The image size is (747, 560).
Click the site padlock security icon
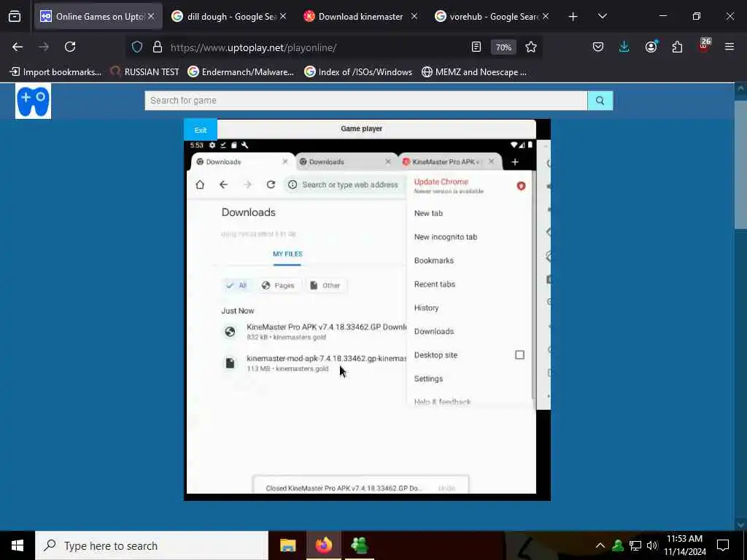pos(158,47)
